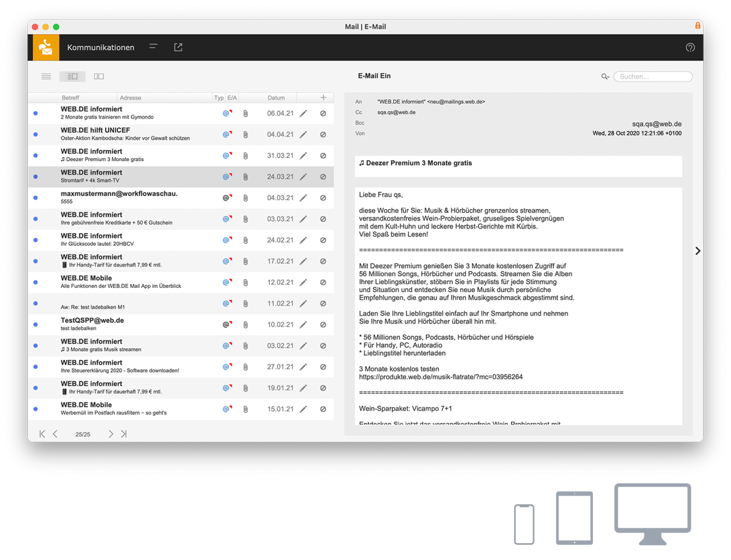Open attachment of the 24.02.21 Glückscode email

[245, 241]
